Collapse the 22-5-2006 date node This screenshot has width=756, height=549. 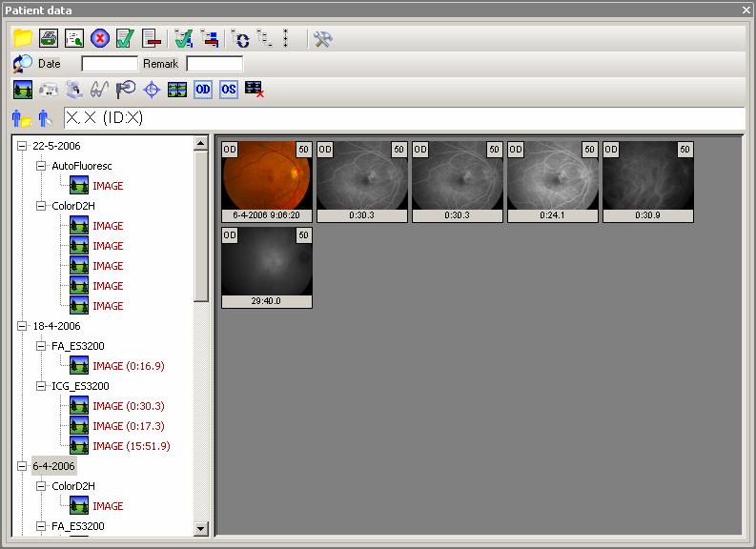point(22,146)
